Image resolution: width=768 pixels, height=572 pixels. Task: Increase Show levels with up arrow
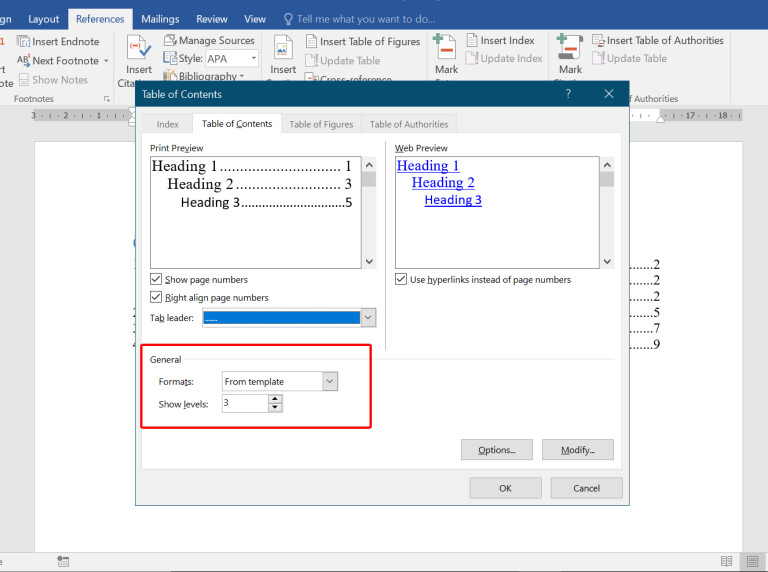coord(275,399)
